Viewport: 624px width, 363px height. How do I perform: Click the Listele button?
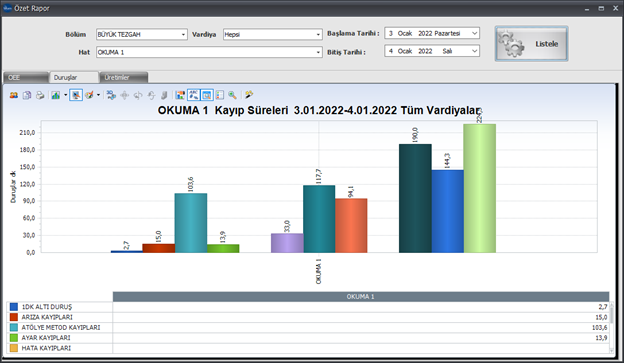click(531, 44)
